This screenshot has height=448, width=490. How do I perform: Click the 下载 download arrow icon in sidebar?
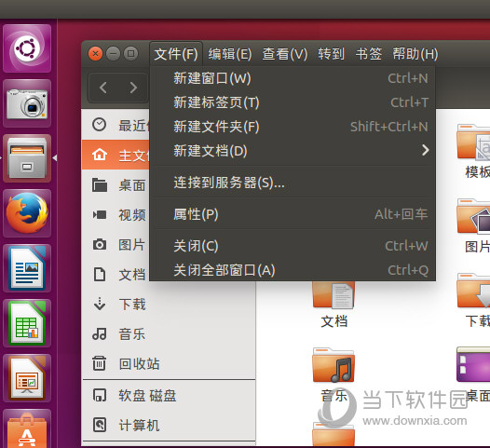pyautogui.click(x=100, y=304)
